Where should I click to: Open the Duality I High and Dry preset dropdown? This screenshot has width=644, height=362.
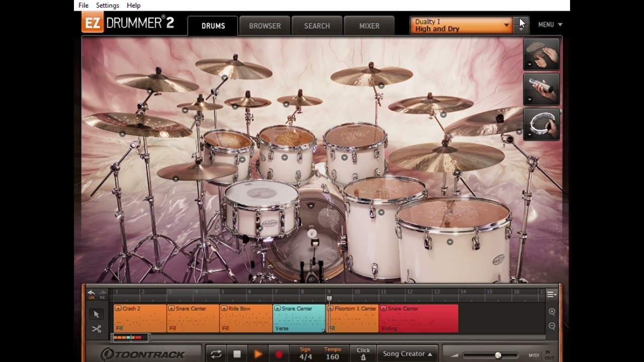(461, 25)
